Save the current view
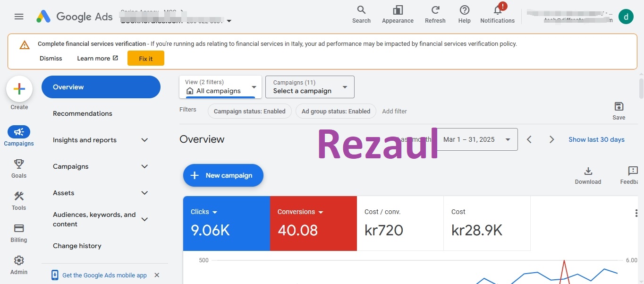 [x=619, y=111]
